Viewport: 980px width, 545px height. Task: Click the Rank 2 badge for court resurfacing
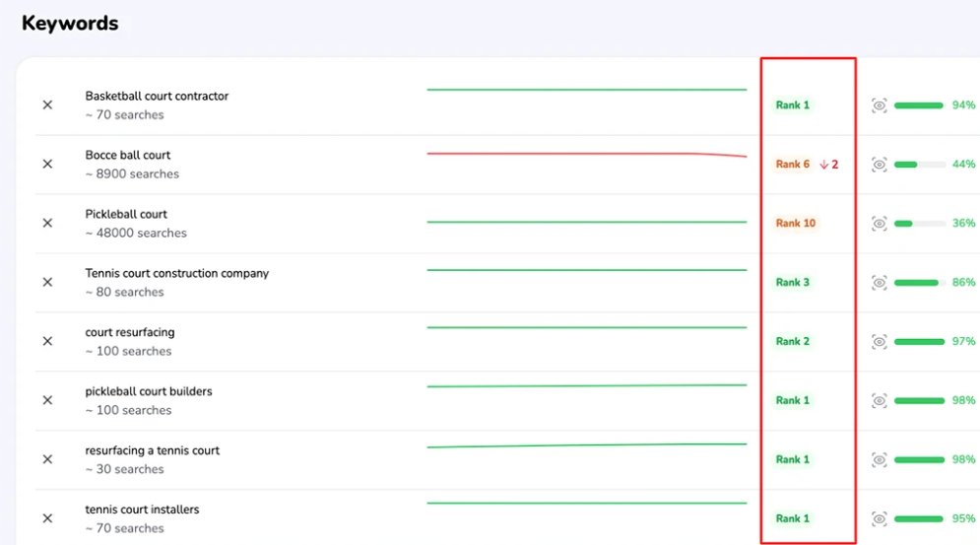pos(792,342)
